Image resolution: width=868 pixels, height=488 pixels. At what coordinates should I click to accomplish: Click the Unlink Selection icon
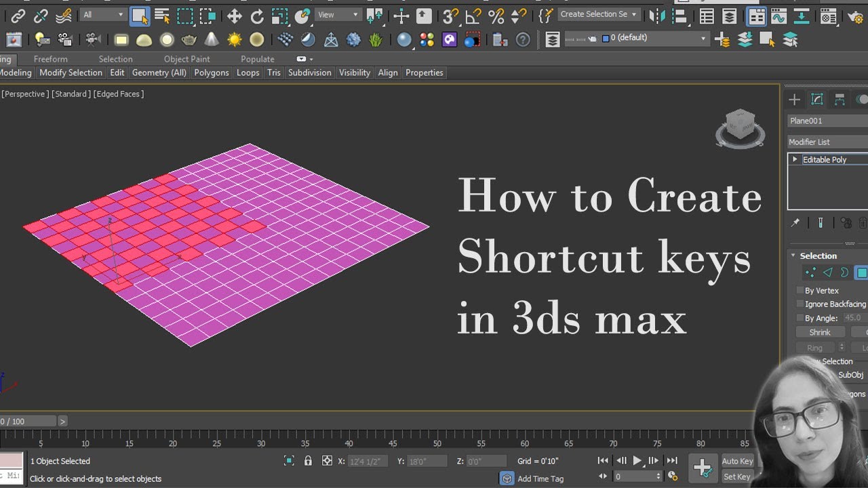point(41,16)
